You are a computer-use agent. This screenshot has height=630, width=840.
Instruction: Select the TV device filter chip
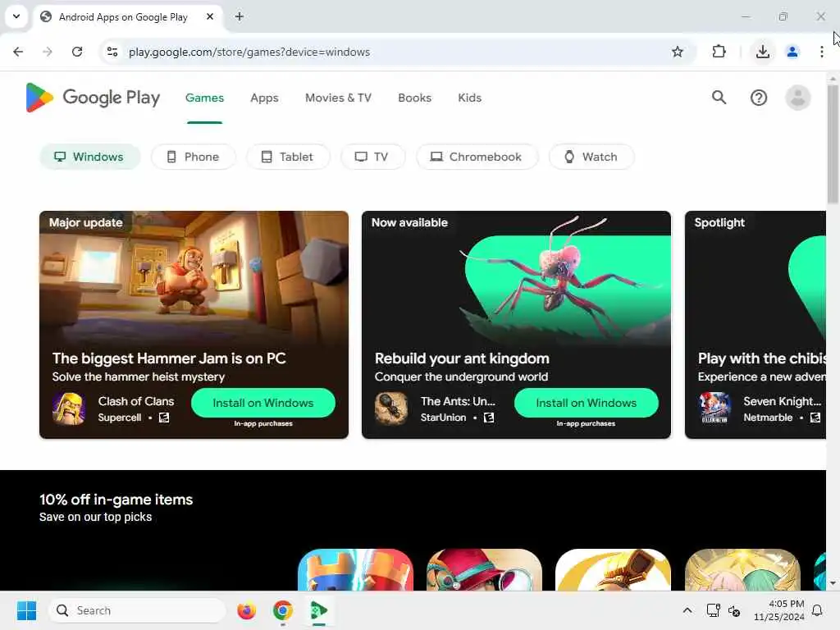pos(372,157)
